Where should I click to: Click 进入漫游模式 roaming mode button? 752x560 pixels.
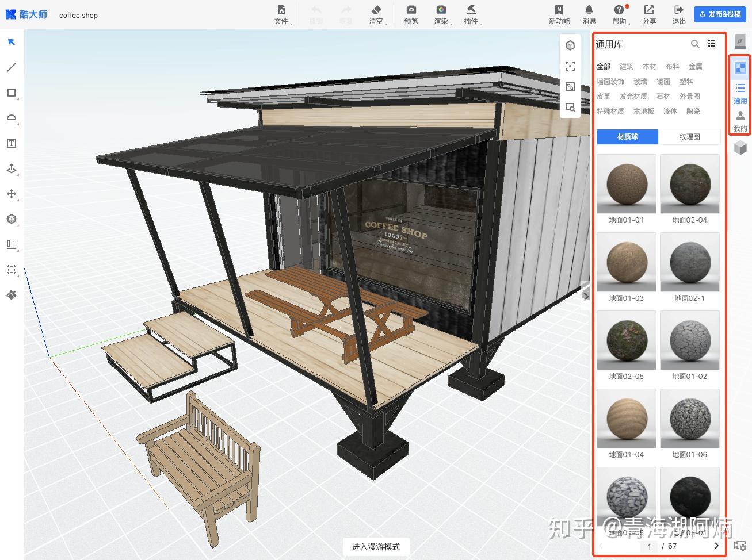(376, 547)
